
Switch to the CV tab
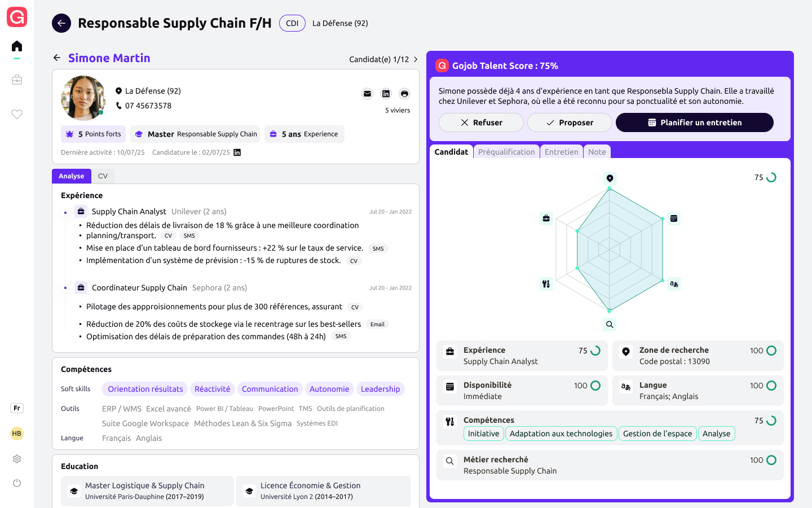tap(103, 176)
